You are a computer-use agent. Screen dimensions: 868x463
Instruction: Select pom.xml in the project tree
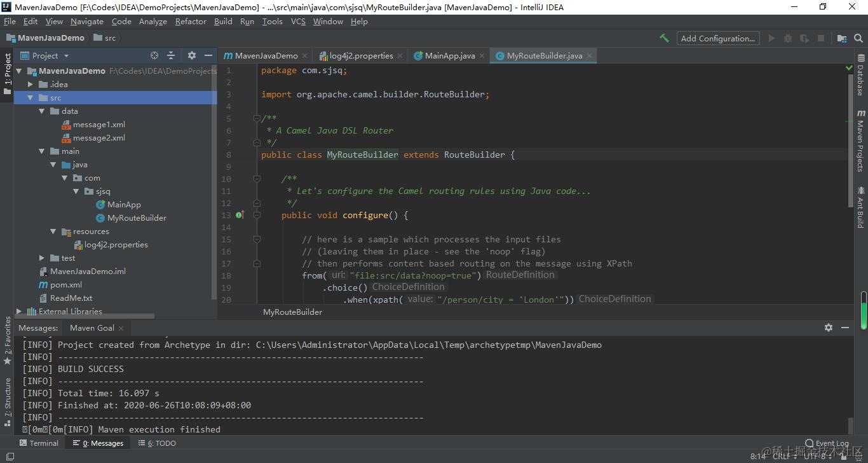coord(60,285)
